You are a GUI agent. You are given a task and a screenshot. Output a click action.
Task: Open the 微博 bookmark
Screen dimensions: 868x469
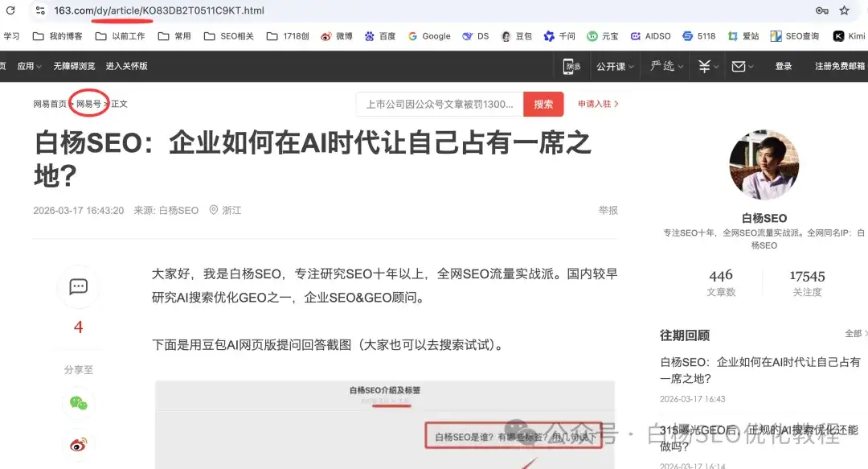coord(337,36)
